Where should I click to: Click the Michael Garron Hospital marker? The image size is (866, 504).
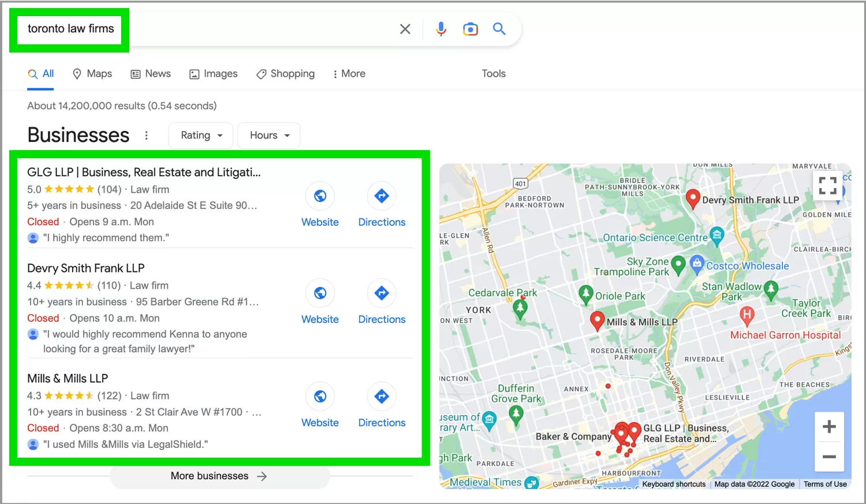pyautogui.click(x=747, y=316)
